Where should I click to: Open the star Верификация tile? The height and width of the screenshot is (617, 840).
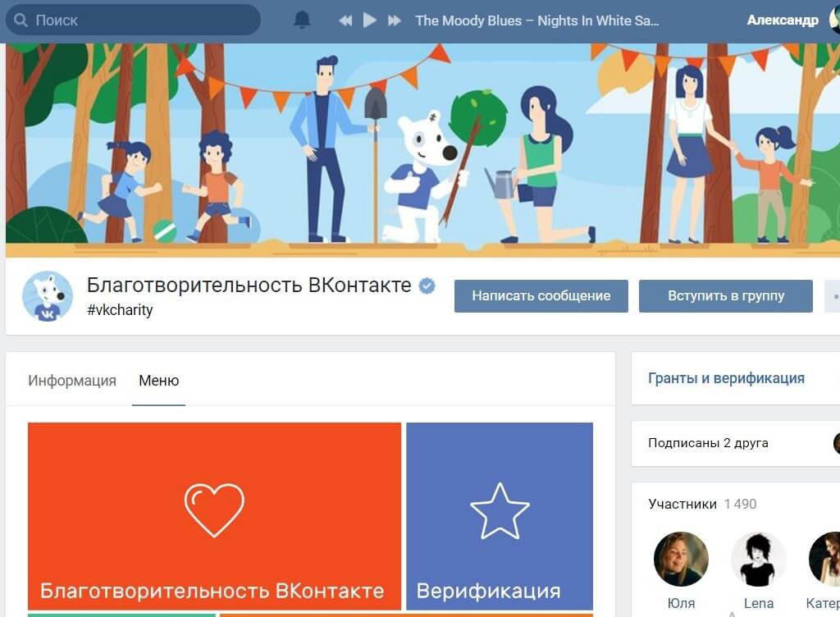(x=500, y=516)
